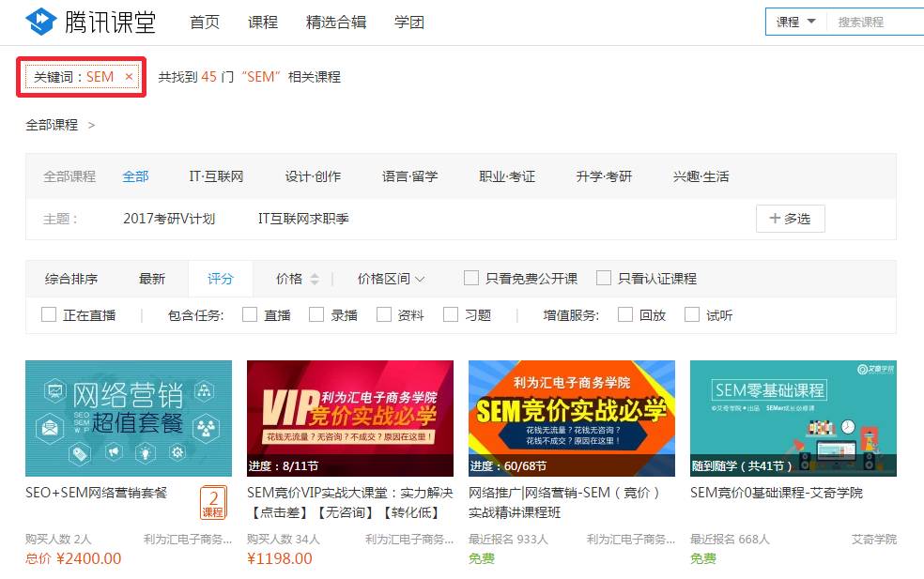Viewport: 924px width, 579px height.
Task: Check the 只看免费公开课 checkbox
Action: click(470, 278)
